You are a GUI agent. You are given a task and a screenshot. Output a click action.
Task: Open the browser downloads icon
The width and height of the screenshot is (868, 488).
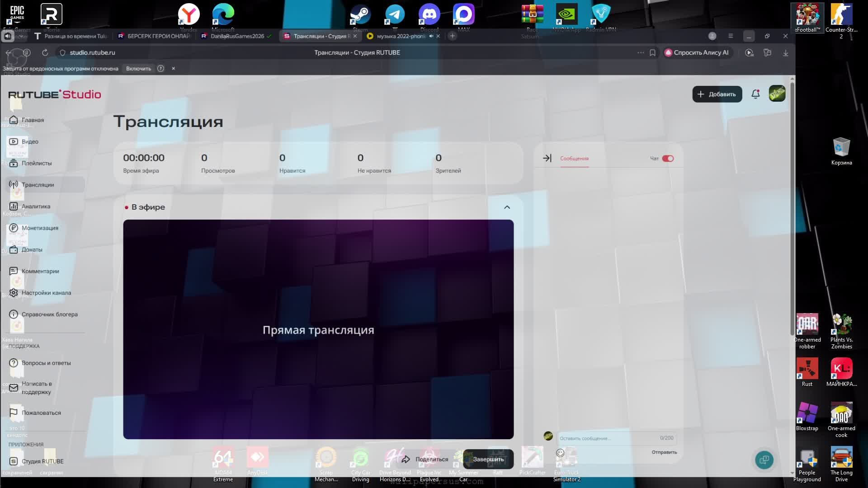(786, 52)
